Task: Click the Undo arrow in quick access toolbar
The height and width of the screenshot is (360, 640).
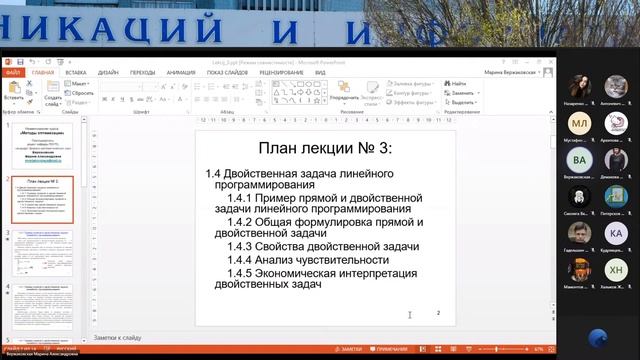Action: pyautogui.click(x=33, y=62)
